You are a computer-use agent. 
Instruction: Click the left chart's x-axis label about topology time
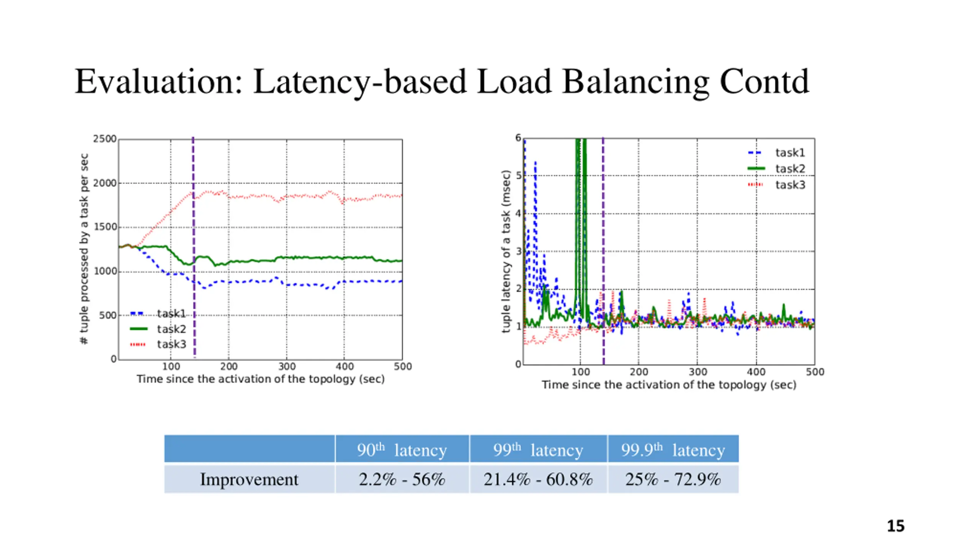[261, 379]
